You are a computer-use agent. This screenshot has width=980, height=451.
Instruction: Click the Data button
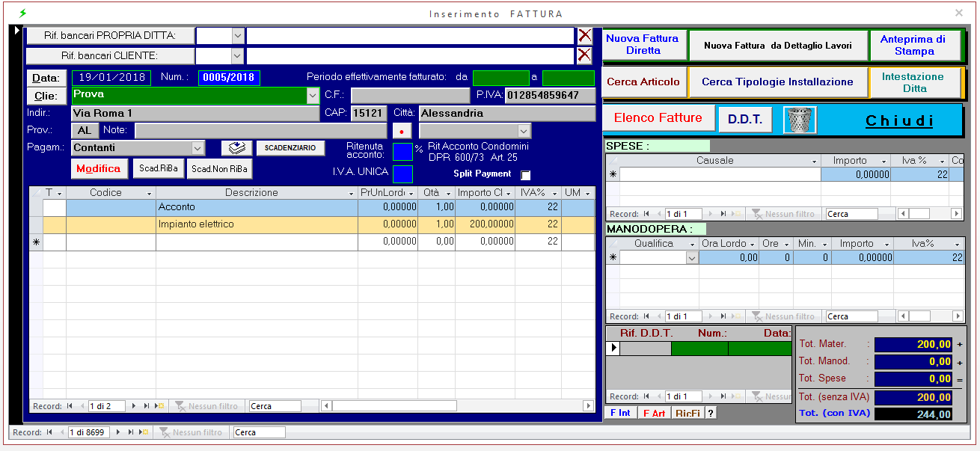(x=46, y=78)
